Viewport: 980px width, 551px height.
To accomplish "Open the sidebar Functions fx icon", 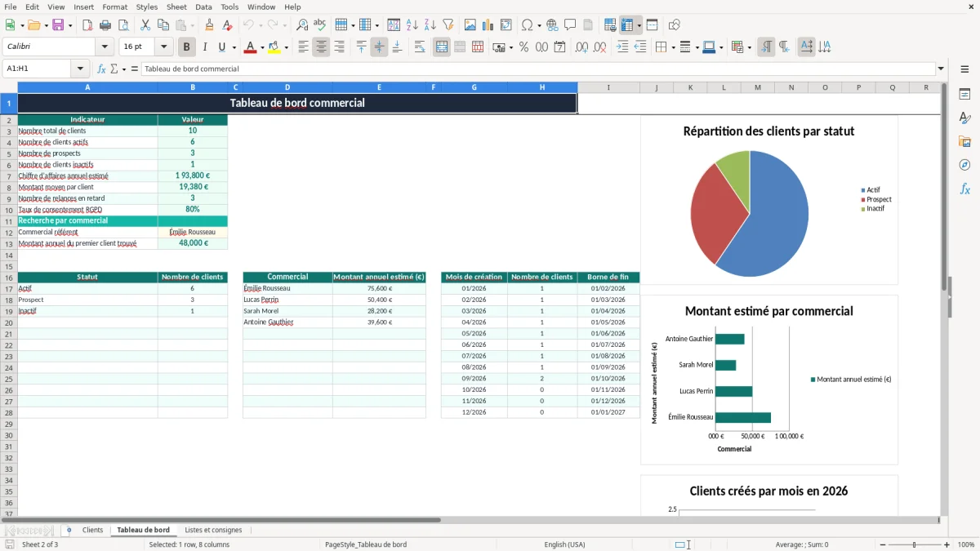I will point(964,189).
